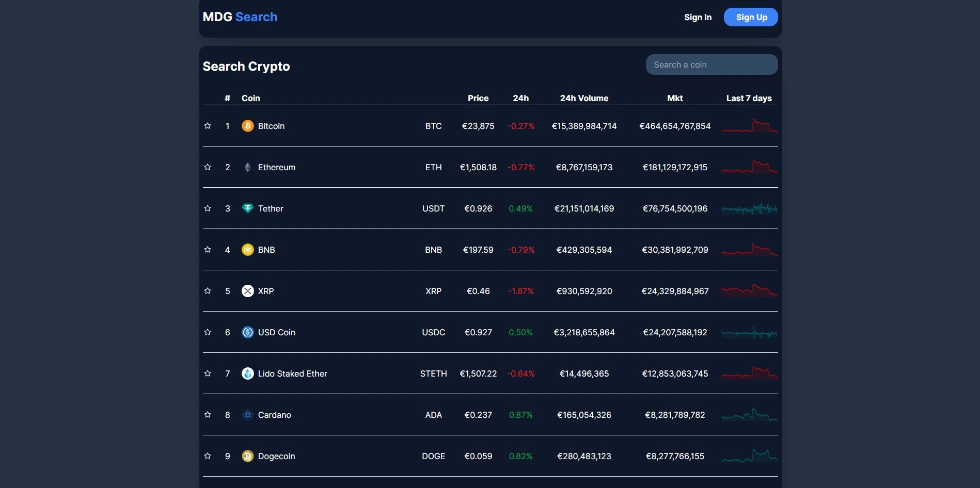The image size is (980, 488).
Task: View USD Coin's 7-day sparkline chart
Action: 749,332
